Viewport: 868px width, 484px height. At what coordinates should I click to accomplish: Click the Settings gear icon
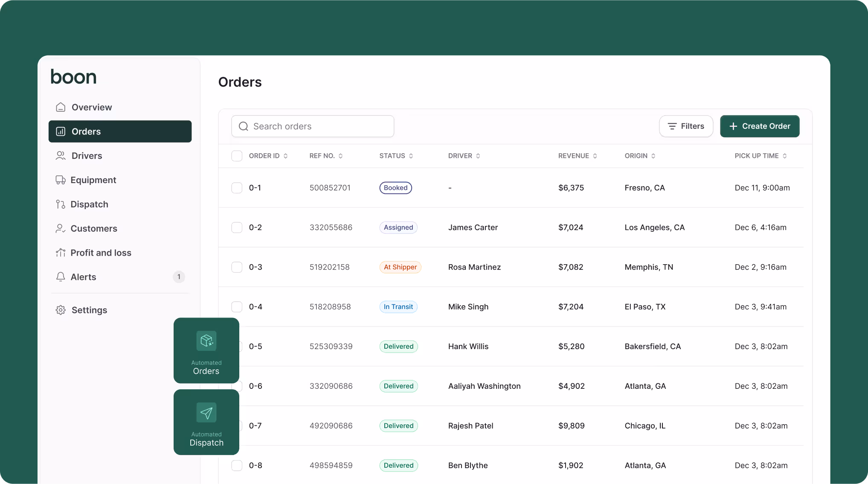tap(61, 310)
